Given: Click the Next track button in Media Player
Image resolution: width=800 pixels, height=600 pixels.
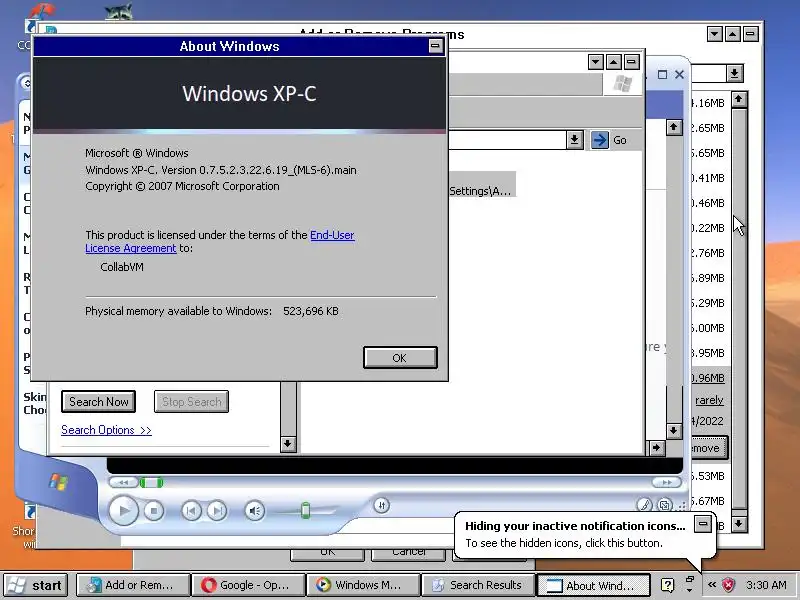Looking at the screenshot, I should (217, 511).
